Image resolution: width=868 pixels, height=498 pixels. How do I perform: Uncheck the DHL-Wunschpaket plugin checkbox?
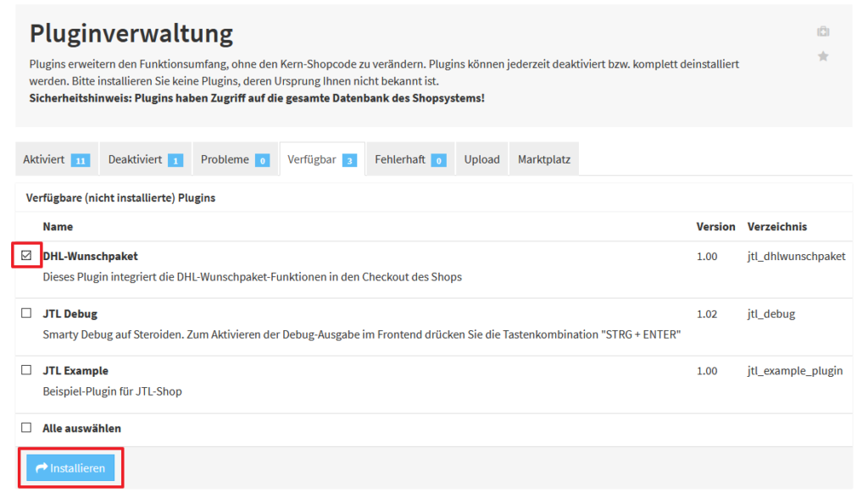click(x=26, y=255)
